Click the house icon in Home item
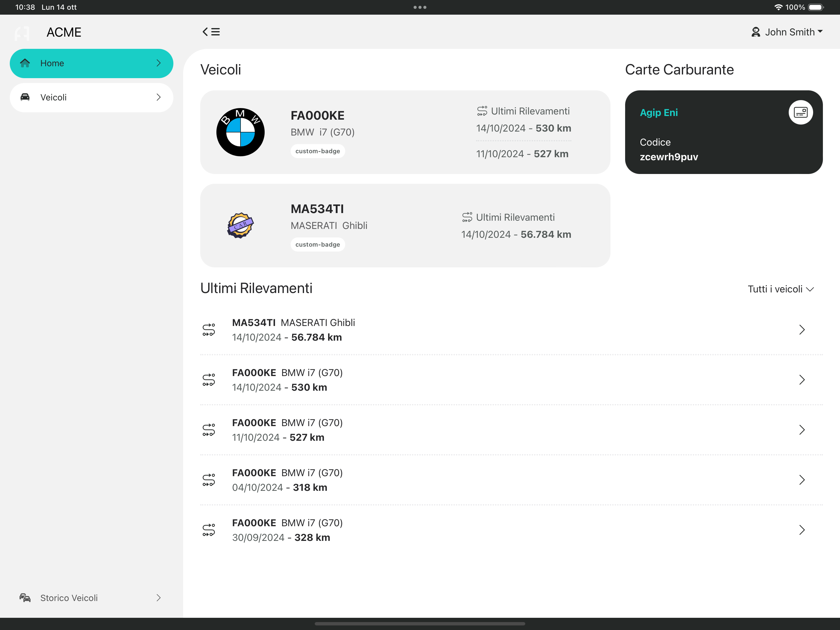The width and height of the screenshot is (840, 630). pos(25,63)
